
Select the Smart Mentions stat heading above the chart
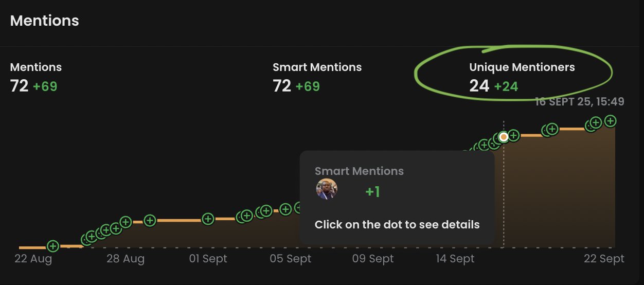pos(317,67)
